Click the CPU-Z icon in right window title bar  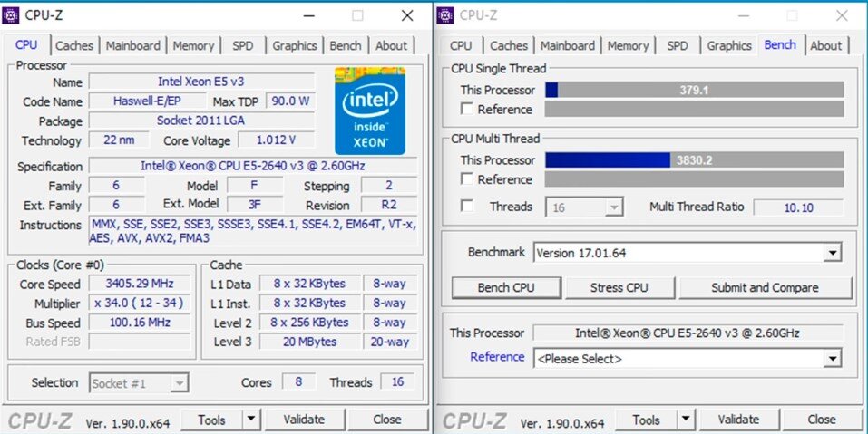(x=445, y=15)
